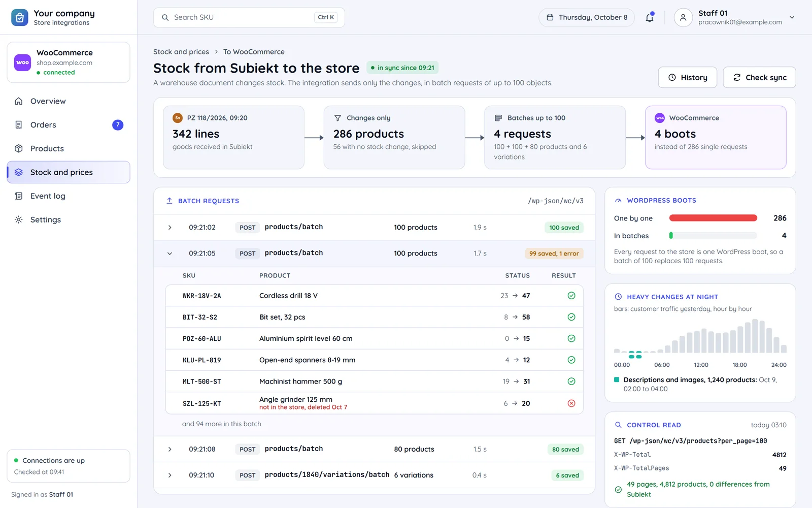812x508 pixels.
Task: Click the In batches progress bar
Action: pos(713,236)
